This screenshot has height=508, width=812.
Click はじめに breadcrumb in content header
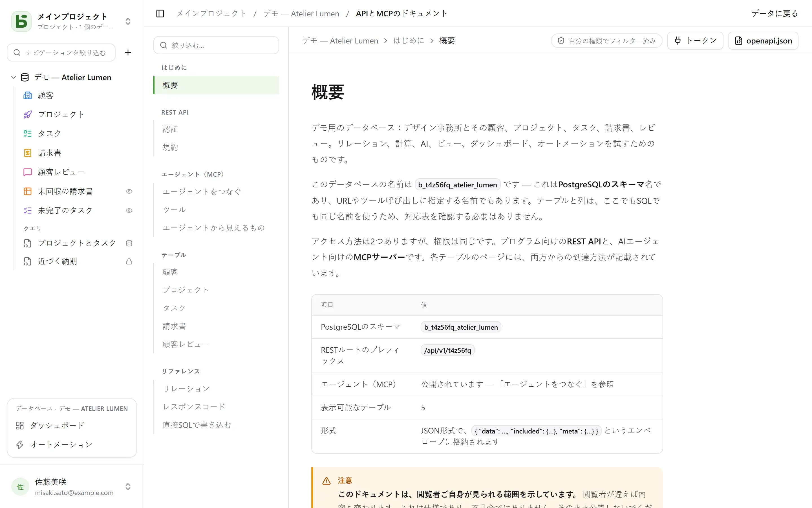(409, 41)
